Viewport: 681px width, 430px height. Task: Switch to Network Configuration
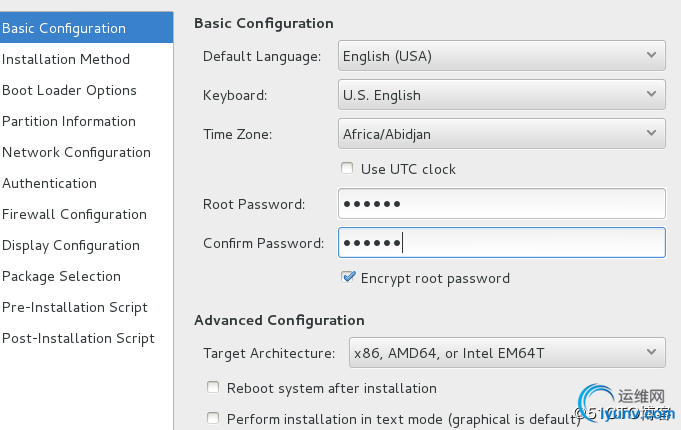[x=86, y=152]
